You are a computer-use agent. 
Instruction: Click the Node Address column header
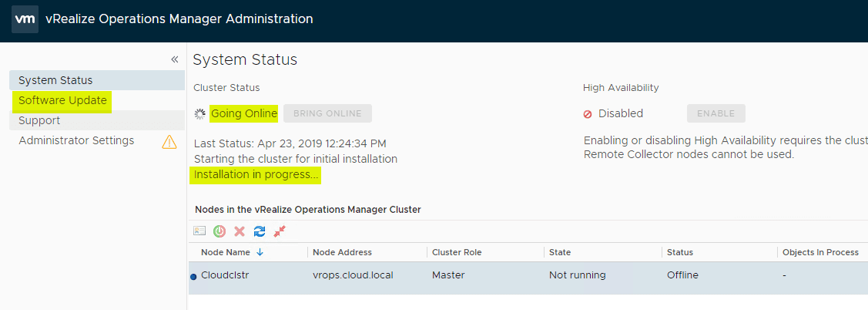coord(342,252)
